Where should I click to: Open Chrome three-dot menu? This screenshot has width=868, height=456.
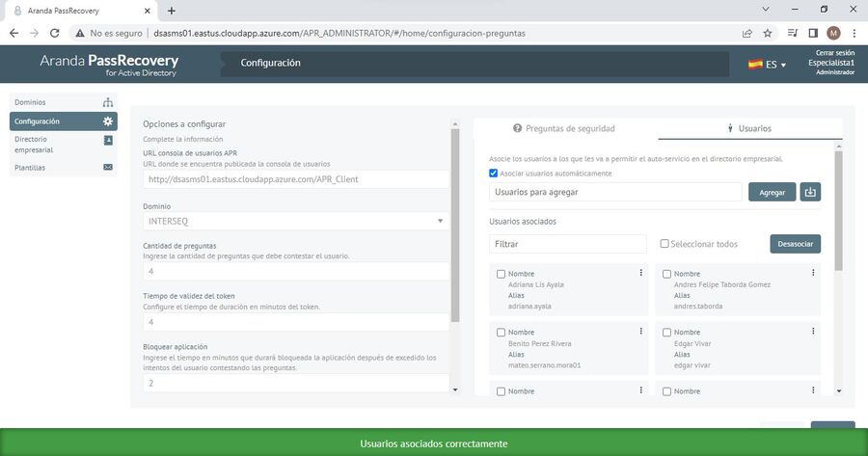[x=854, y=33]
